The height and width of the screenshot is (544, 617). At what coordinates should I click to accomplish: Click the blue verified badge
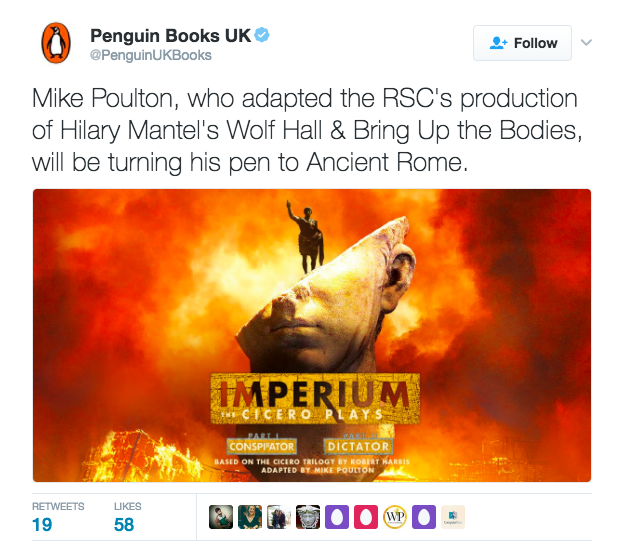click(262, 35)
